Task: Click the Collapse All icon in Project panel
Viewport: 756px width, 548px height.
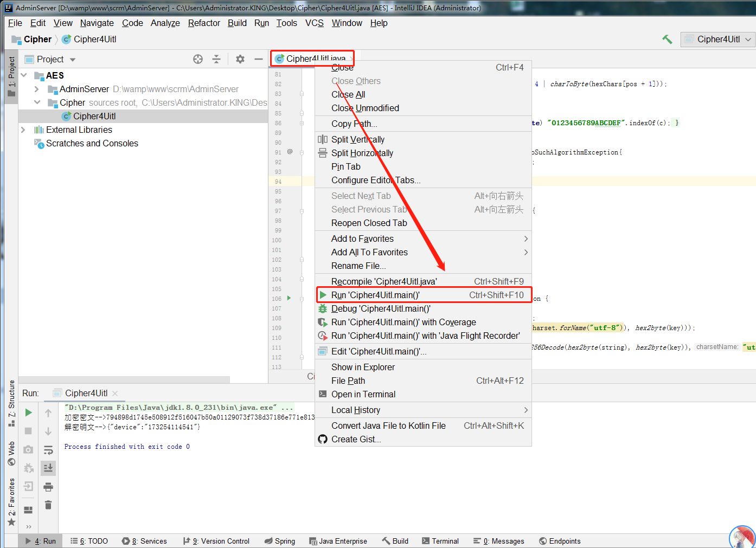Action: [x=216, y=59]
